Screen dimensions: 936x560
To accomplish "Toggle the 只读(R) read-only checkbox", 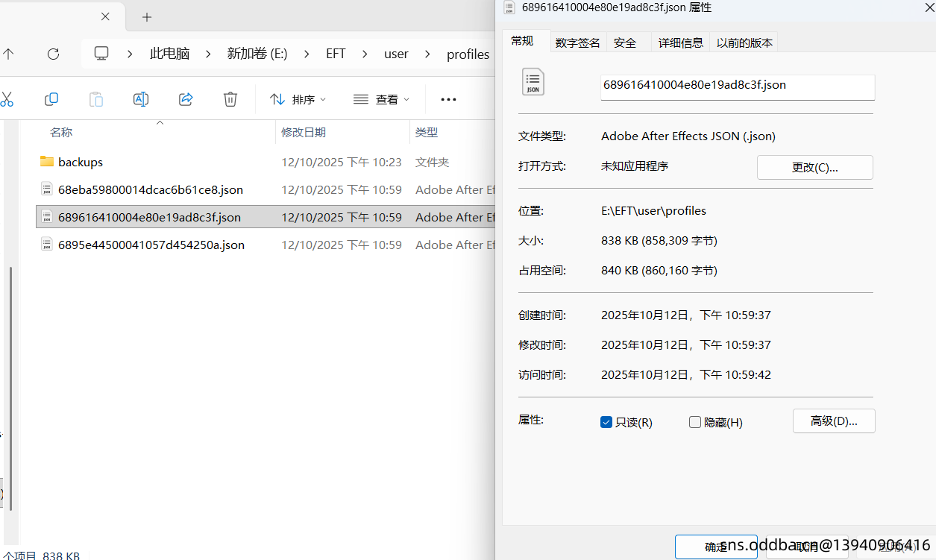I will [606, 422].
